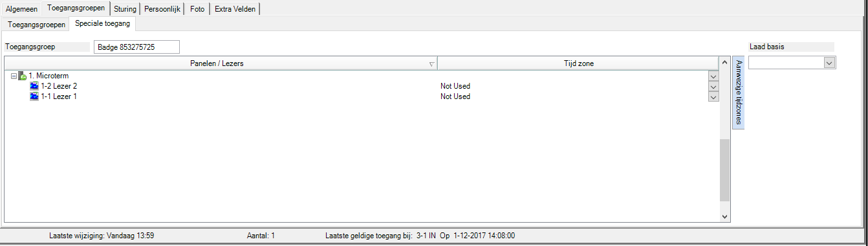Open the Laad basis combo box
868x246 pixels.
point(792,62)
